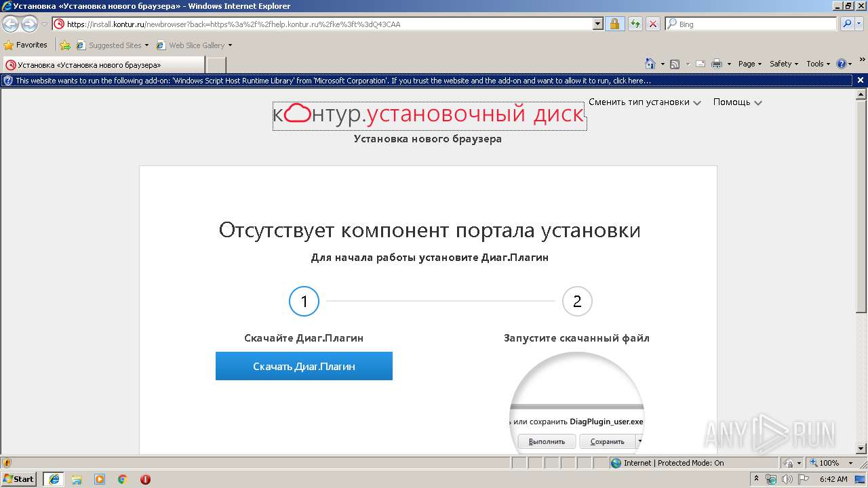The image size is (868, 488).
Task: Open the address bar URL dropdown
Action: tap(597, 24)
